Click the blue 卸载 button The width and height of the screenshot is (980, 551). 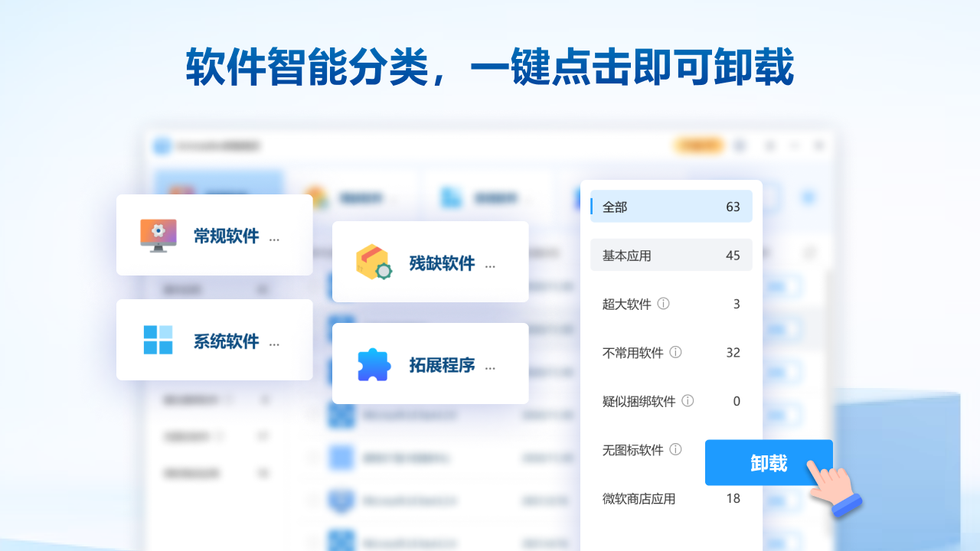[x=769, y=463]
